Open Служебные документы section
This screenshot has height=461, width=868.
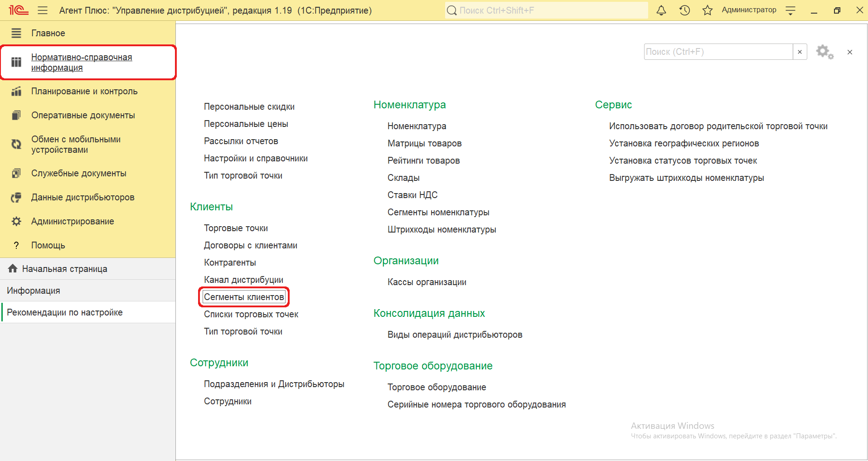pos(79,173)
